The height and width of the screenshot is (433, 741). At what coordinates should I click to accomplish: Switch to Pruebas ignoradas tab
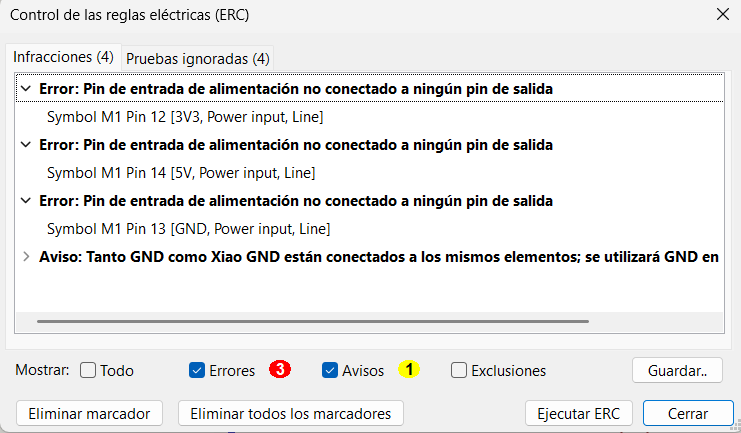[x=198, y=58]
